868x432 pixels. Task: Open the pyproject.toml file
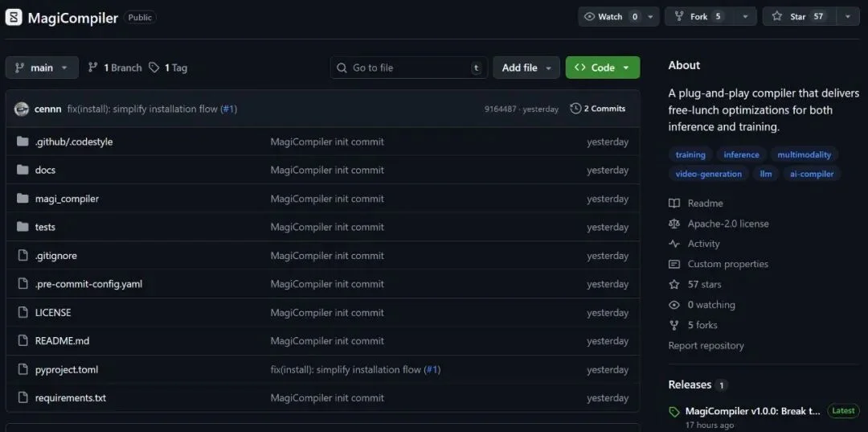coord(66,369)
